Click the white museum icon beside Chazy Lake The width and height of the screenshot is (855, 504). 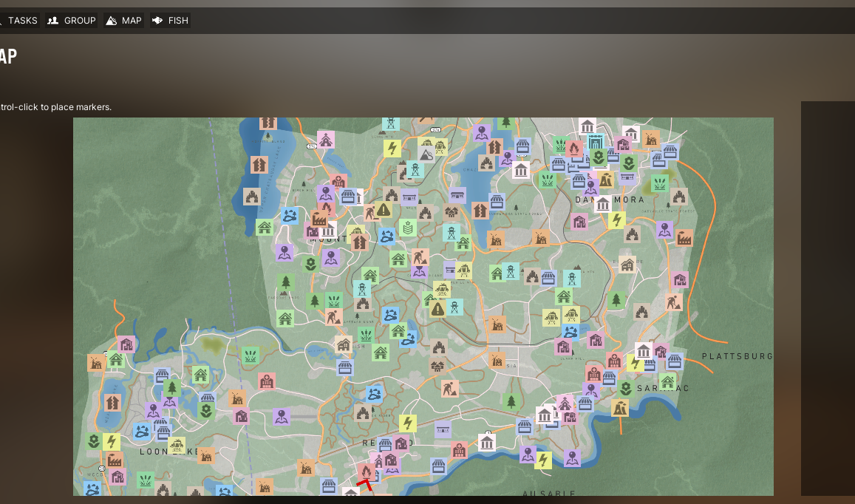[x=521, y=170]
